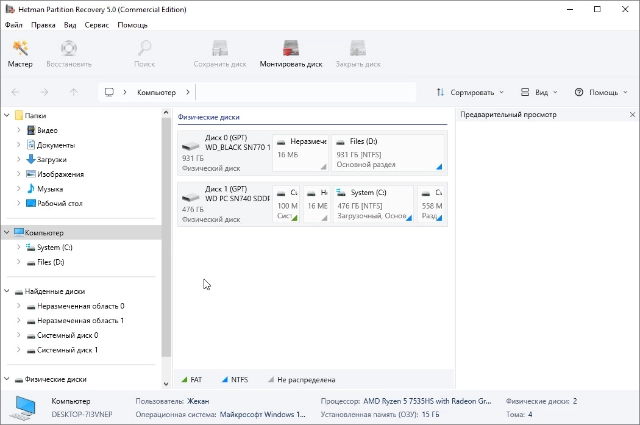Go forward with the right arrow
Image resolution: width=640 pixels, height=425 pixels.
(44, 92)
